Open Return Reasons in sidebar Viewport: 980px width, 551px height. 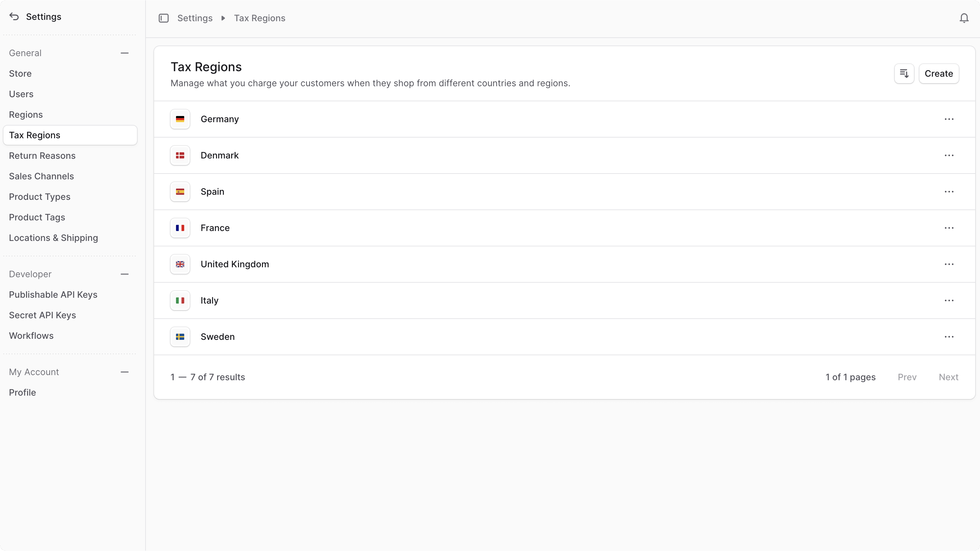pyautogui.click(x=42, y=156)
